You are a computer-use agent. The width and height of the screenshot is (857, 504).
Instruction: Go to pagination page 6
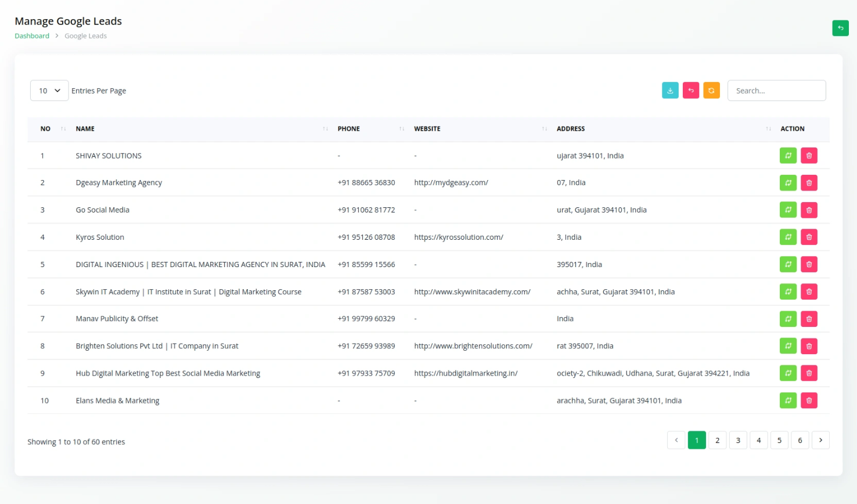tap(800, 440)
